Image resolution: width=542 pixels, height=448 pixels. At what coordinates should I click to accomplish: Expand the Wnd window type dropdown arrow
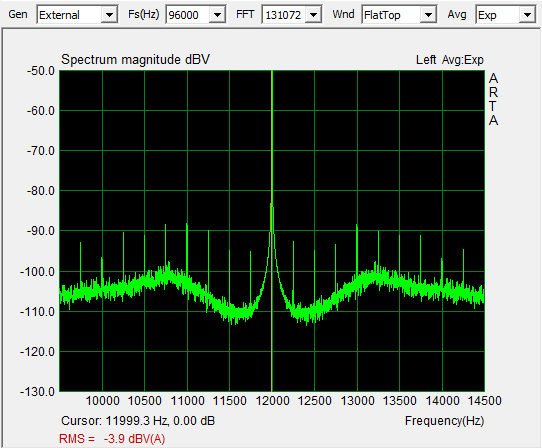point(428,15)
